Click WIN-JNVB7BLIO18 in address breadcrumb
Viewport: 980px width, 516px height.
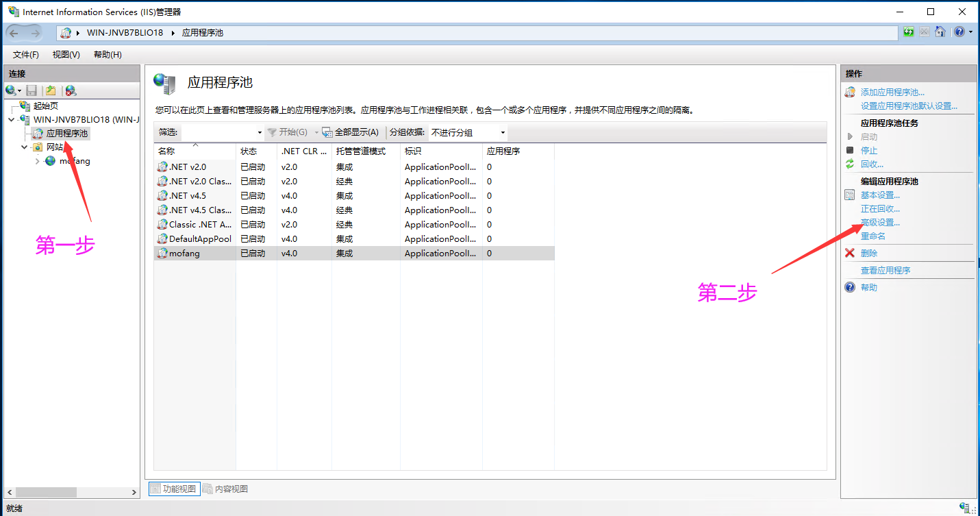pos(125,32)
